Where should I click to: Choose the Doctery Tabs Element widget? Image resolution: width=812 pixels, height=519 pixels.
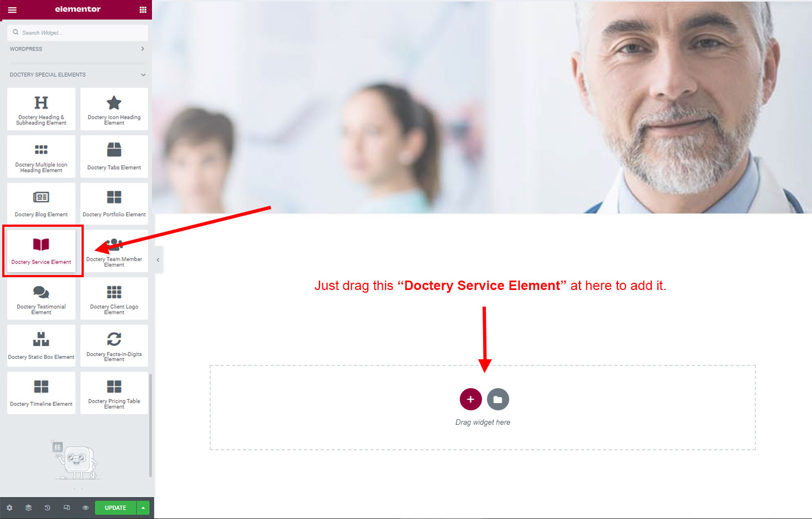pos(114,156)
